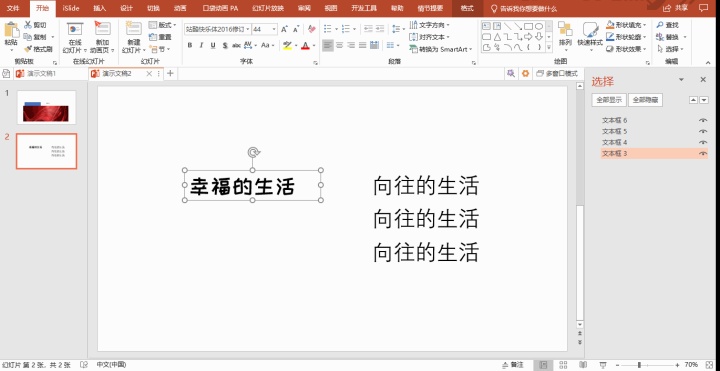
Task: Click the red font color swatch
Action: (305, 45)
